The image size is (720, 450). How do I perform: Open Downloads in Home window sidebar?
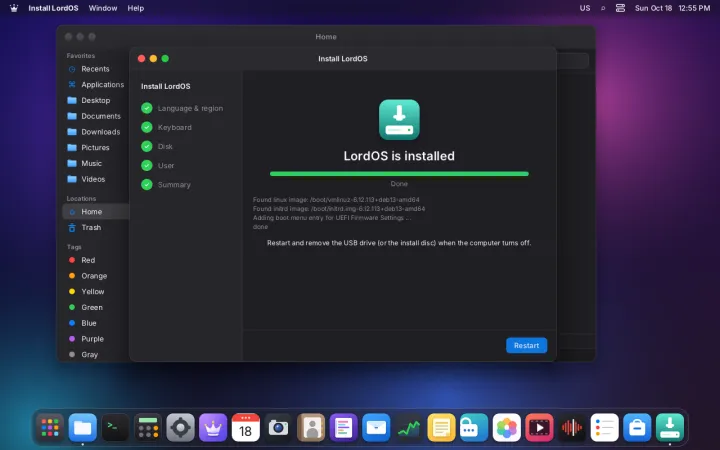click(95, 132)
